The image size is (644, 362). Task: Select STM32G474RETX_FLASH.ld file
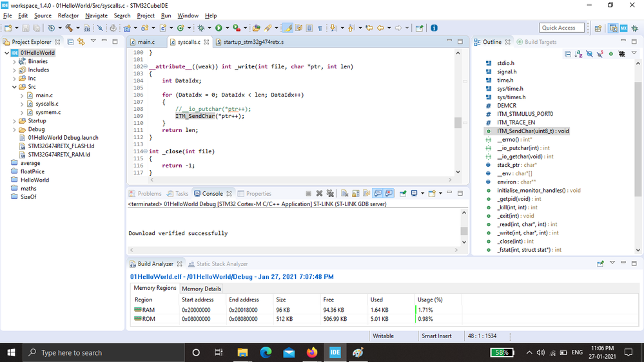61,146
